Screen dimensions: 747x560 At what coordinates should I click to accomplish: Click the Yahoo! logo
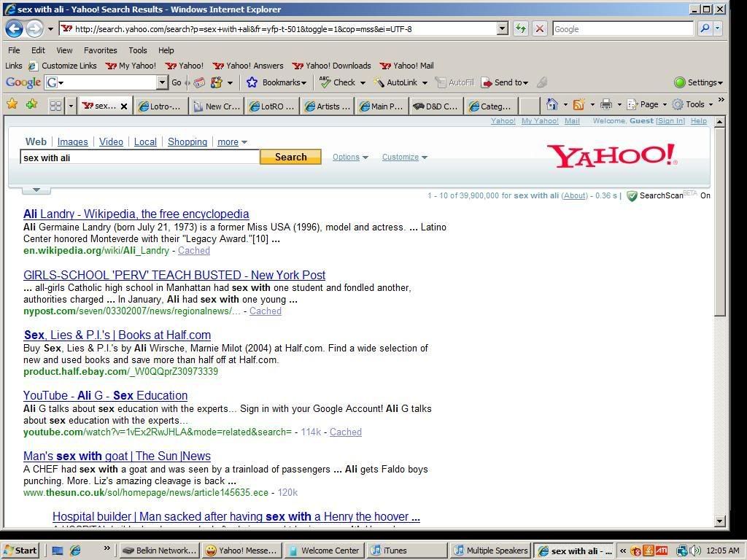(x=612, y=155)
